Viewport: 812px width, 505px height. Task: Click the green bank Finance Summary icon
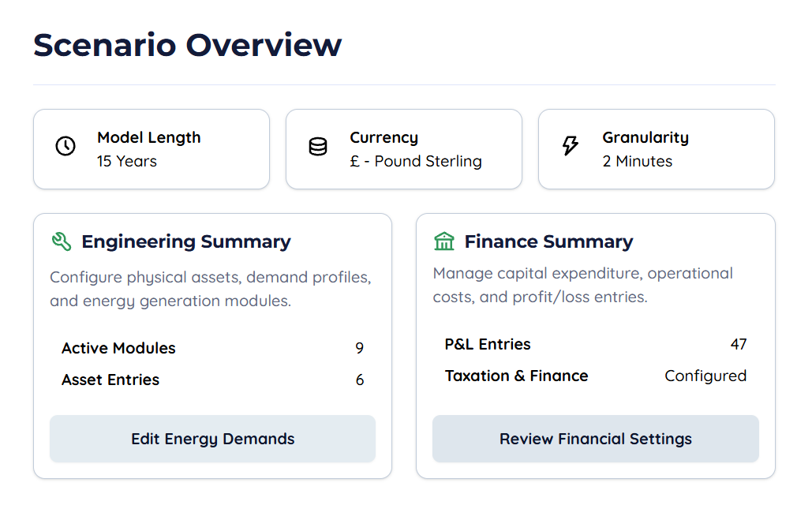pyautogui.click(x=444, y=241)
